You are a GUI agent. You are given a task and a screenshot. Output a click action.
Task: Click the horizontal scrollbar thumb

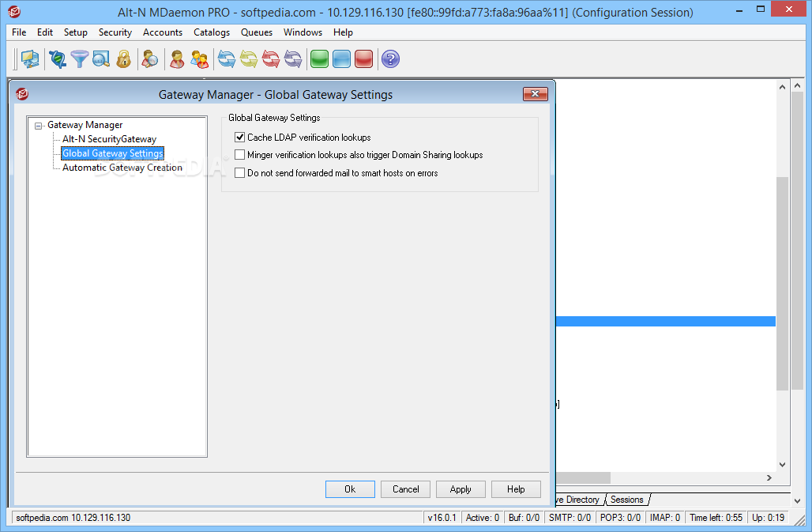[x=583, y=477]
